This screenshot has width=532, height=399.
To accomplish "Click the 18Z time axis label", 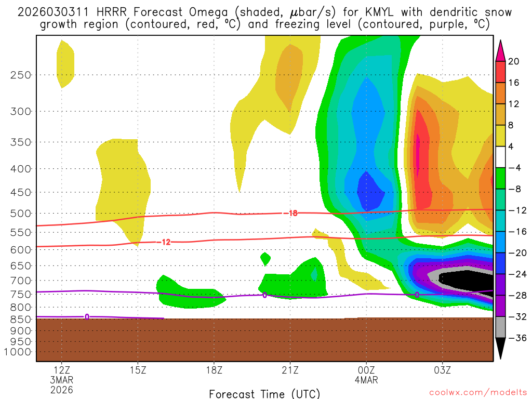I will click(214, 370).
